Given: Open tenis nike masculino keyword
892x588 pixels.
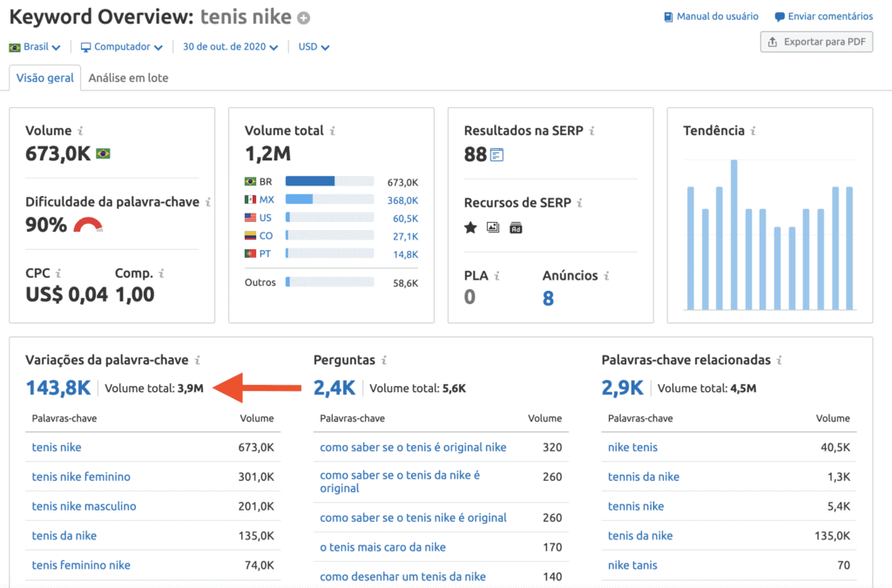Looking at the screenshot, I should (84, 507).
